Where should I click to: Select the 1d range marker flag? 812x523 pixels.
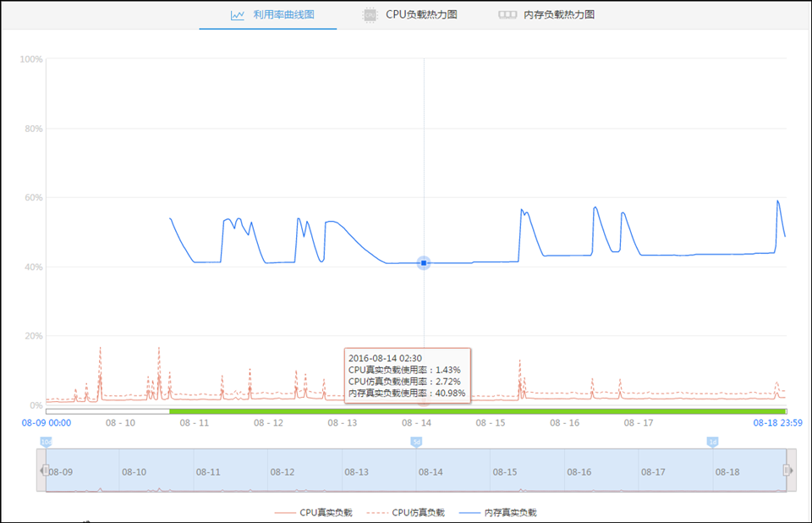tap(712, 442)
